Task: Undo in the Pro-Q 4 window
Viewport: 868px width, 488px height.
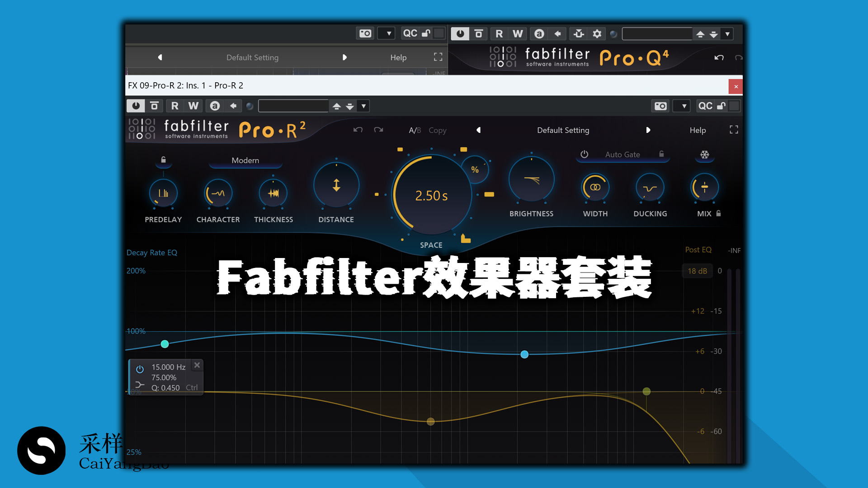Action: (x=719, y=57)
